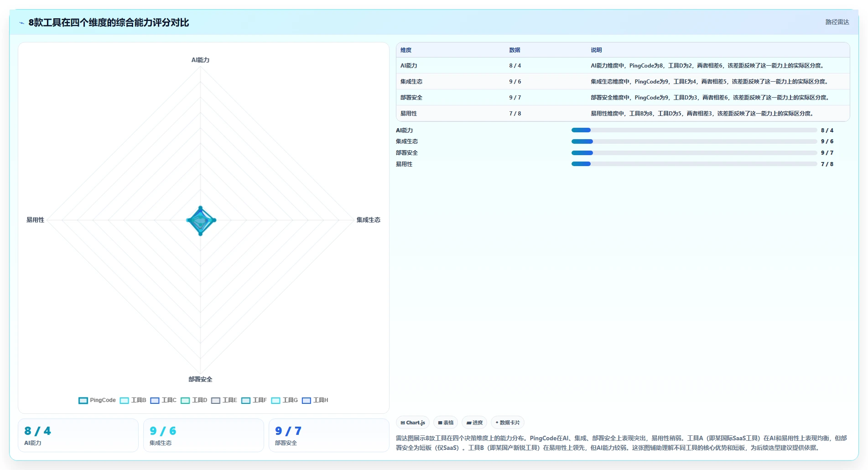
Task: Toggle 工具G dataset in legend
Action: pos(284,401)
